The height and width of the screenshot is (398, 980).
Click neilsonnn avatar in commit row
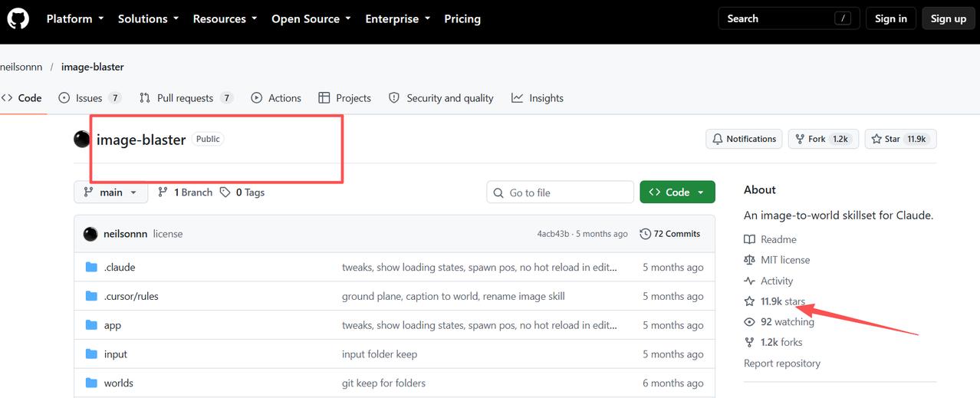[90, 234]
